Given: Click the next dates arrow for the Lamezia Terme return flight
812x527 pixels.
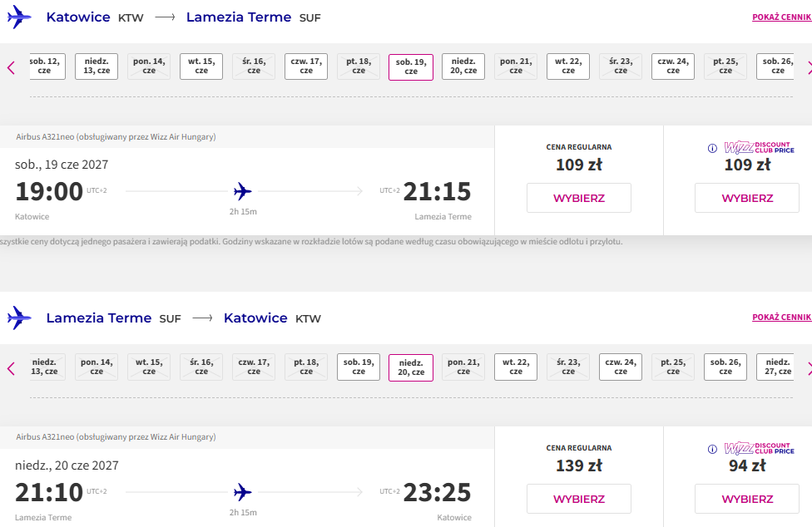Looking at the screenshot, I should coord(809,368).
